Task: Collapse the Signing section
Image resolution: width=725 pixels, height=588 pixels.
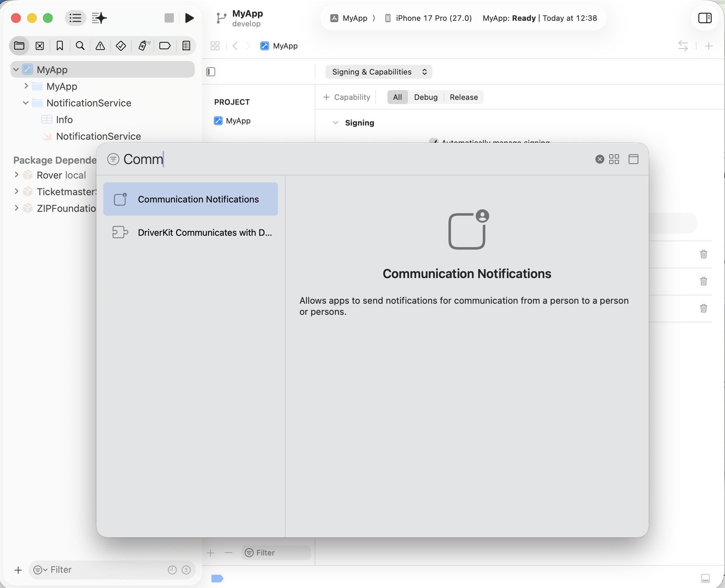Action: click(335, 123)
